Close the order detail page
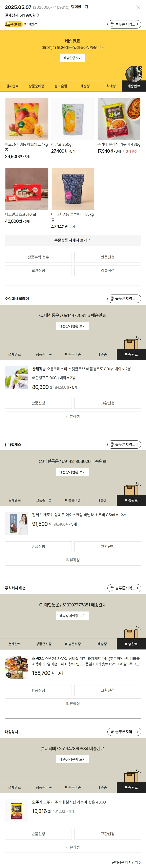 tap(138, 7)
